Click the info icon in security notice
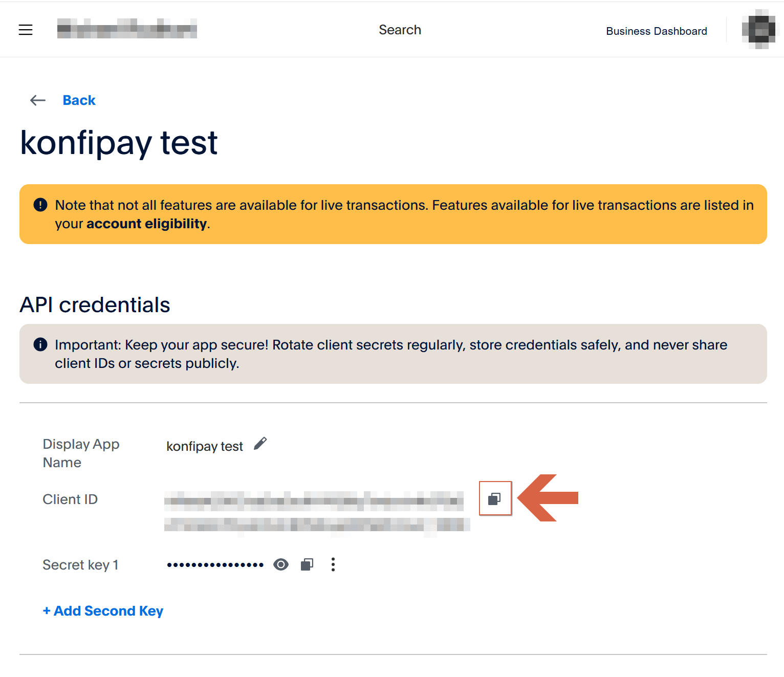The image size is (784, 677). coord(40,345)
